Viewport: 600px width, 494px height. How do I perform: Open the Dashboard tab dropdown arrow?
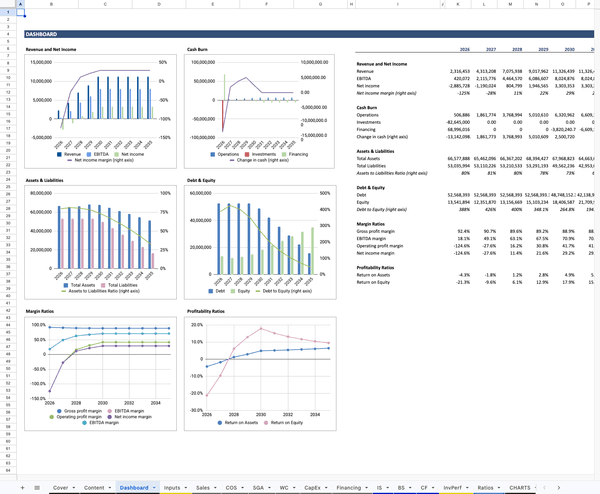point(154,487)
